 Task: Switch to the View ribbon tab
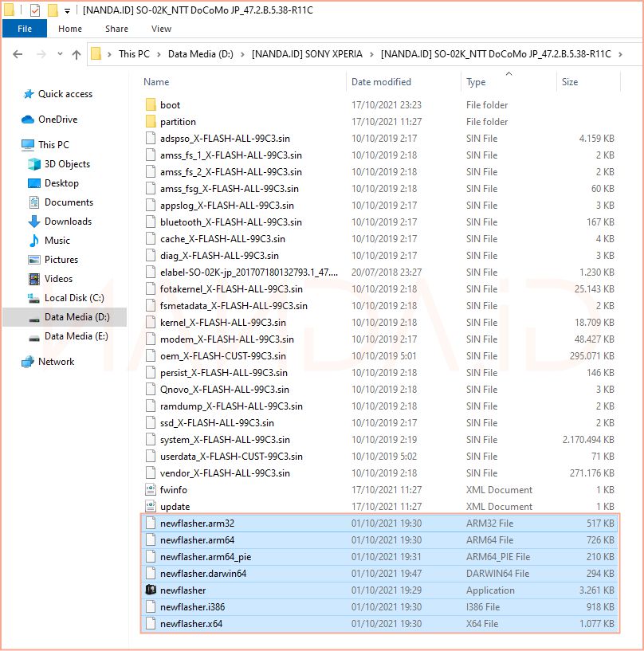point(161,29)
